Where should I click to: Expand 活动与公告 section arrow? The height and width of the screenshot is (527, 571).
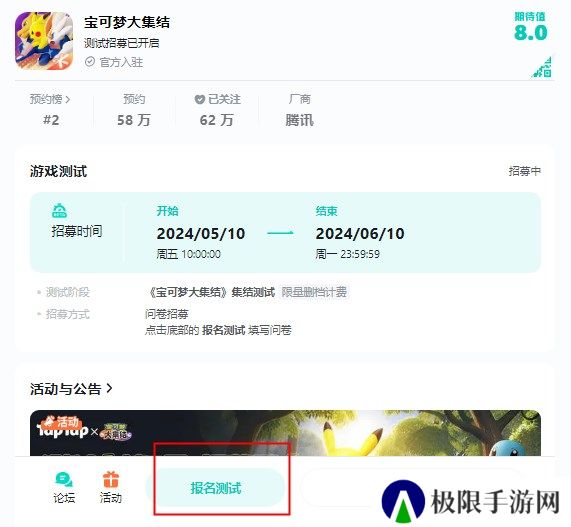pos(109,388)
